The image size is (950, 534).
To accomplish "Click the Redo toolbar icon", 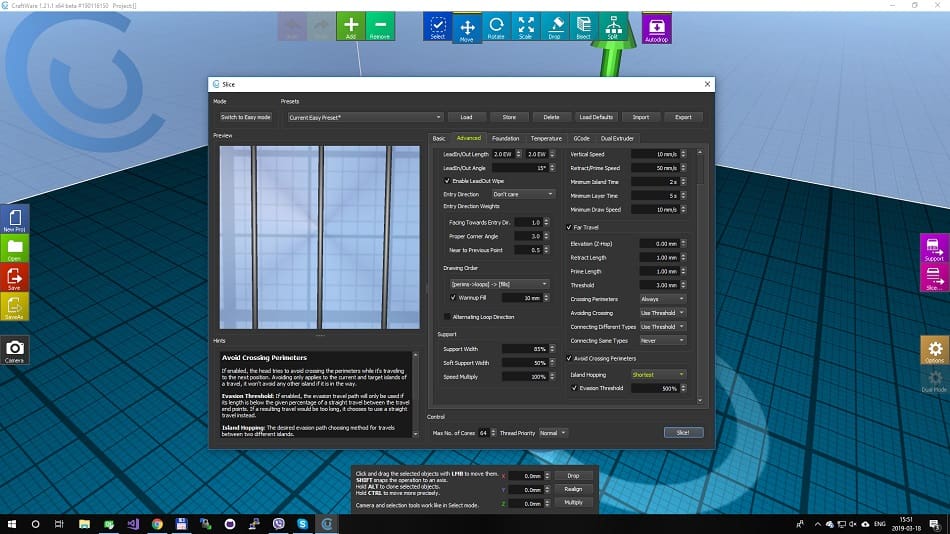I will (321, 27).
